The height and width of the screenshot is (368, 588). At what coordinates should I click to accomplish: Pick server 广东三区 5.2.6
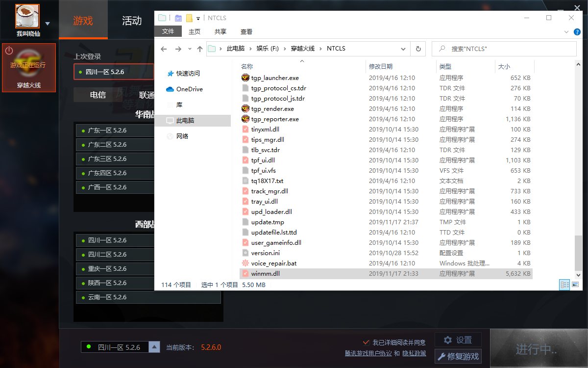(x=116, y=159)
